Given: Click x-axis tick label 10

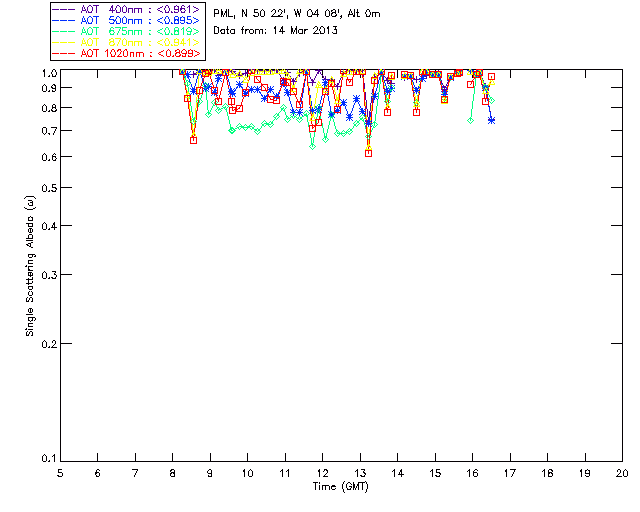Looking at the screenshot, I should click(247, 473).
